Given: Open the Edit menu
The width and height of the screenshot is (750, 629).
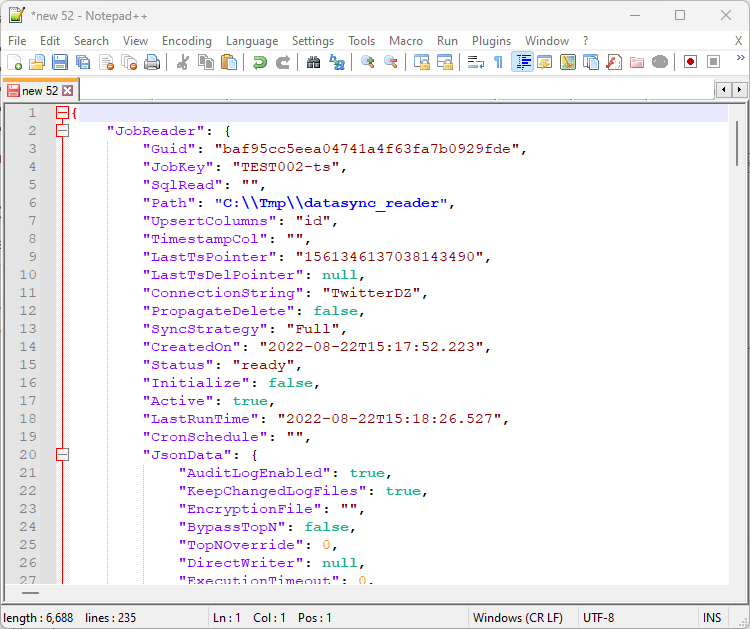Looking at the screenshot, I should click(50, 41).
